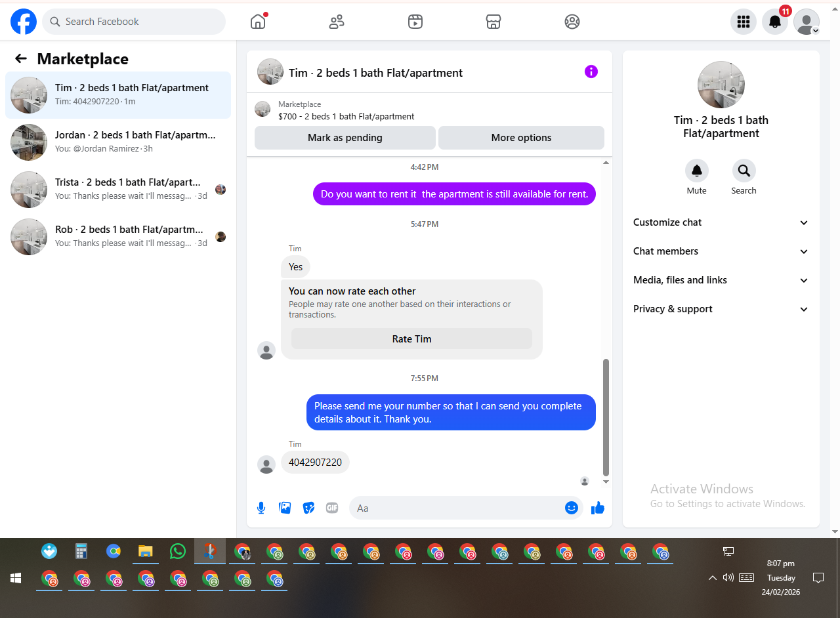
Task: Click the back arrow beside Marketplace
Action: click(x=21, y=58)
